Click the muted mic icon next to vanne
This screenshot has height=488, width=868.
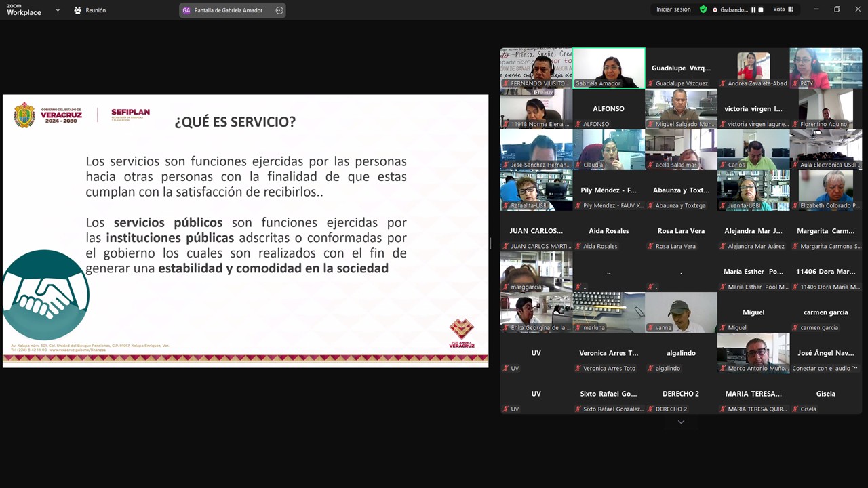point(650,328)
